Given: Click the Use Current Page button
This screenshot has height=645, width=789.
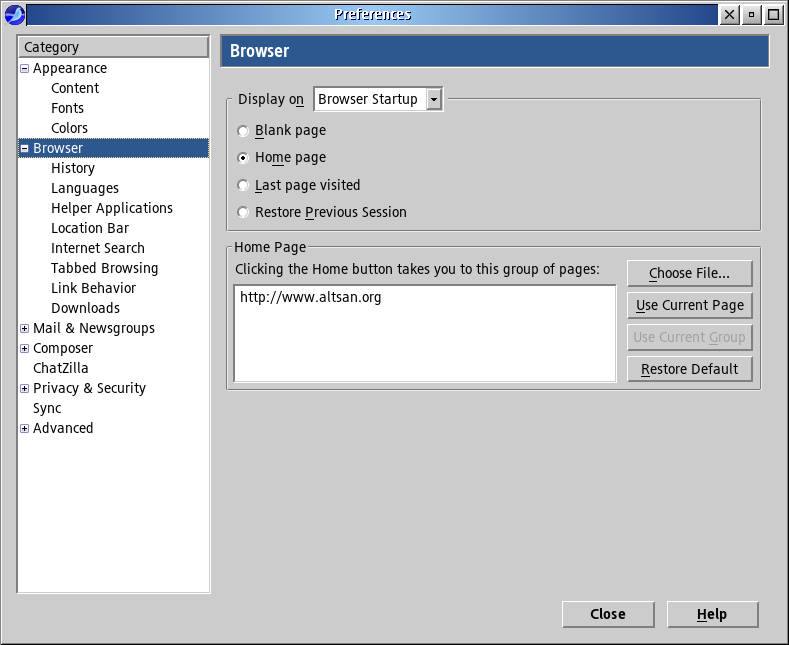Looking at the screenshot, I should coord(689,305).
